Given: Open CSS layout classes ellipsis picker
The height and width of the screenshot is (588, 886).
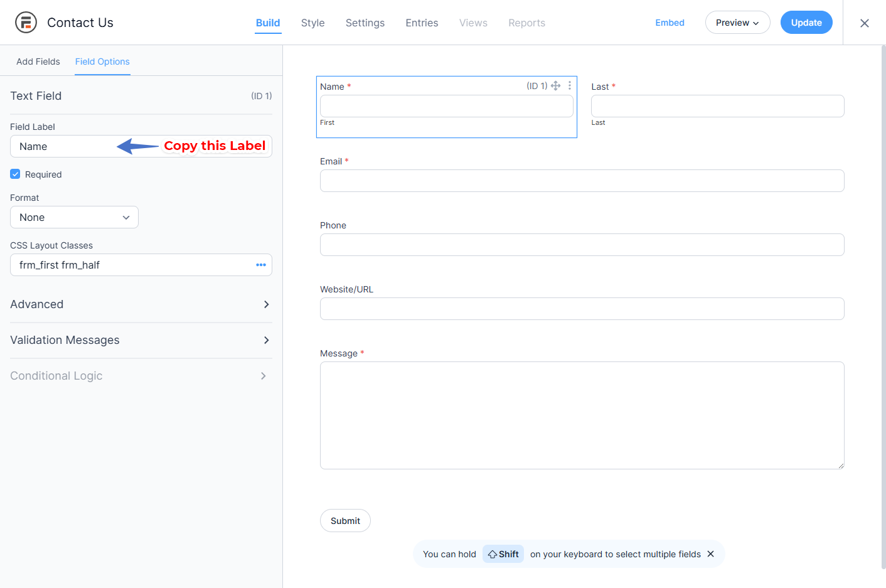Looking at the screenshot, I should (x=261, y=265).
